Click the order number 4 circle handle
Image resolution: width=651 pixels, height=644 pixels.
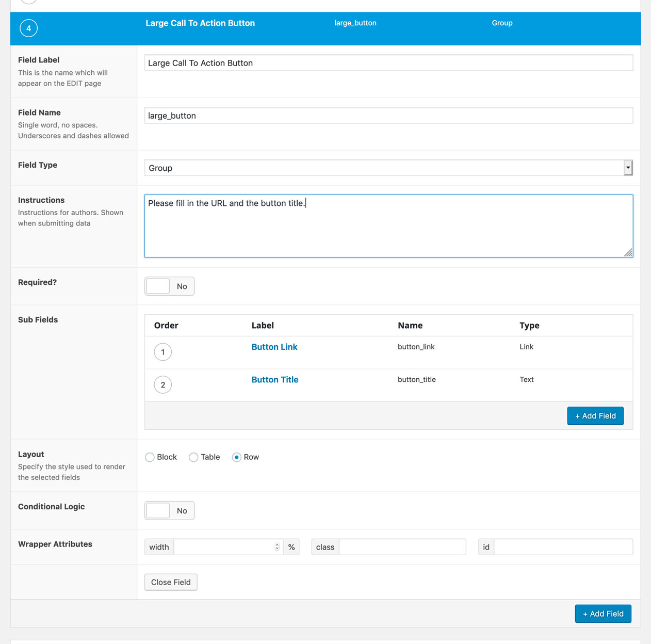tap(29, 28)
